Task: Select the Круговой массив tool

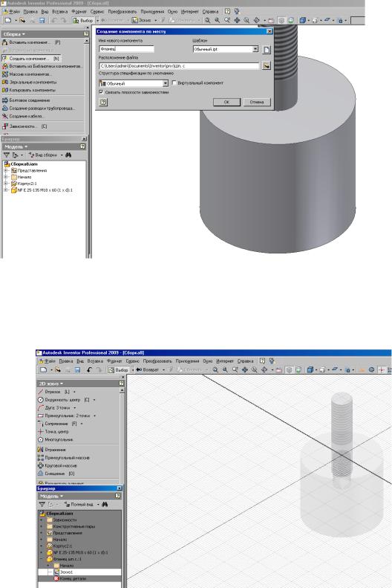Action: click(x=57, y=465)
